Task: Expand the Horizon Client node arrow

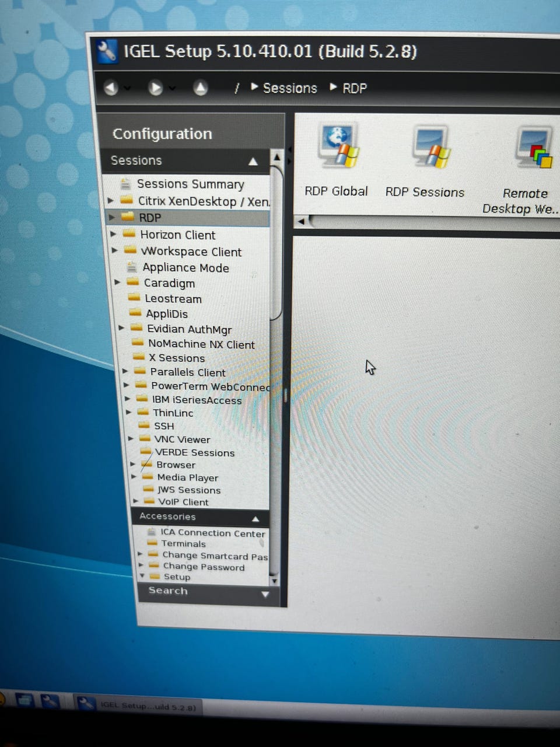Action: coord(114,234)
